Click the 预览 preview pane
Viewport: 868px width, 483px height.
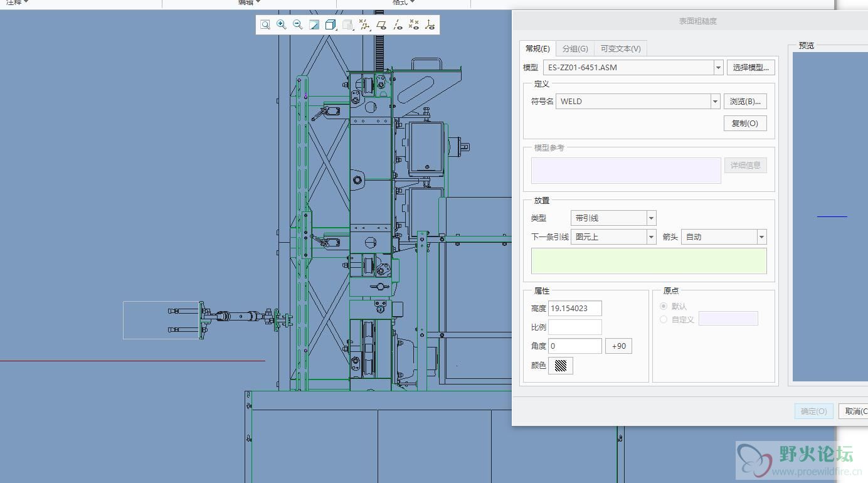830,216
